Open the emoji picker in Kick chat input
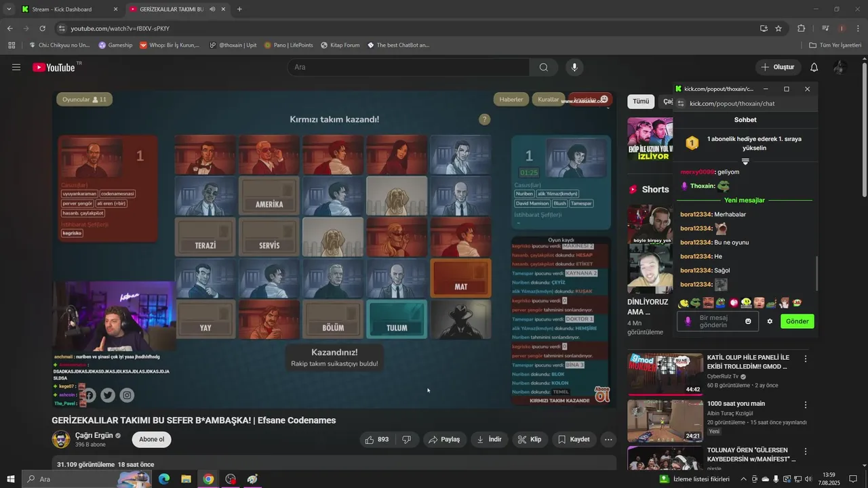The image size is (868, 488). [x=748, y=321]
